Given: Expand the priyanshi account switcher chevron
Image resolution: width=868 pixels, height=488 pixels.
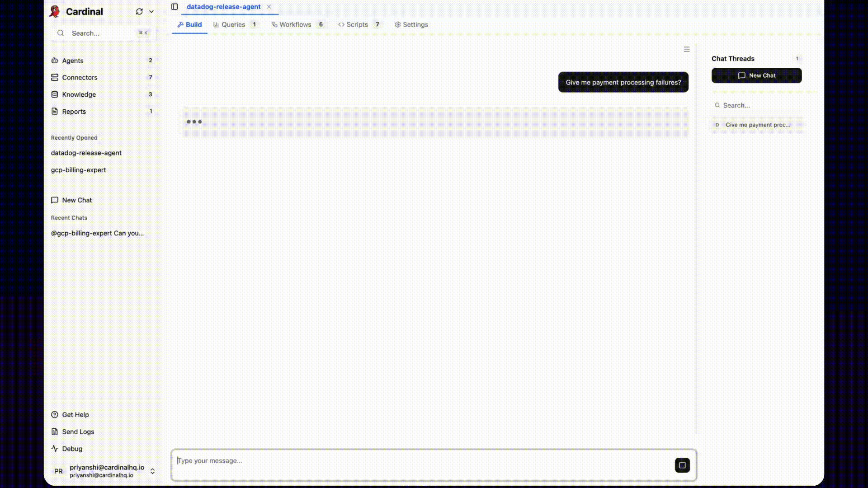Looking at the screenshot, I should coord(152,471).
